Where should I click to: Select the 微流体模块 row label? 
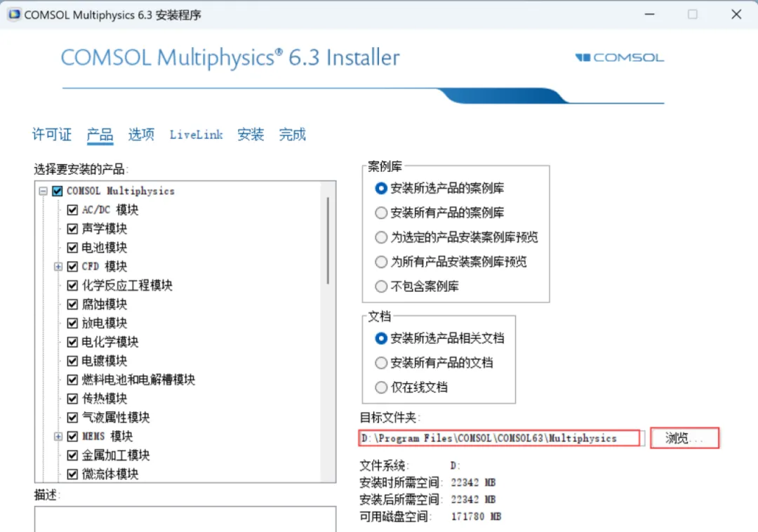coord(110,474)
